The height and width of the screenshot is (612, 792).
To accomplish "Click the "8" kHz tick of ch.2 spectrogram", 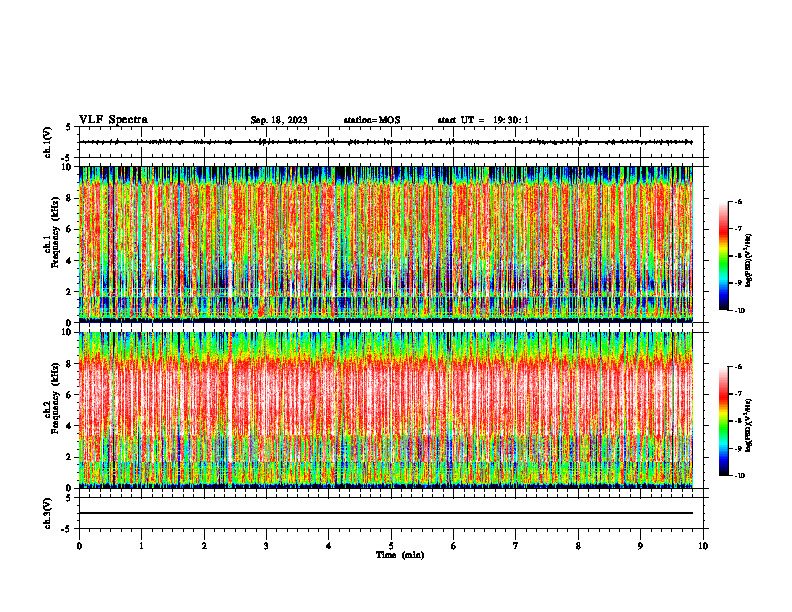I will click(71, 364).
